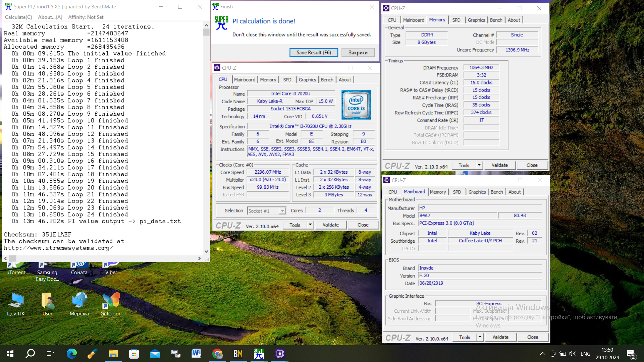The image size is (644, 362).
Task: Click DRAM Frequency value 1064.3 MHz
Action: [x=481, y=68]
